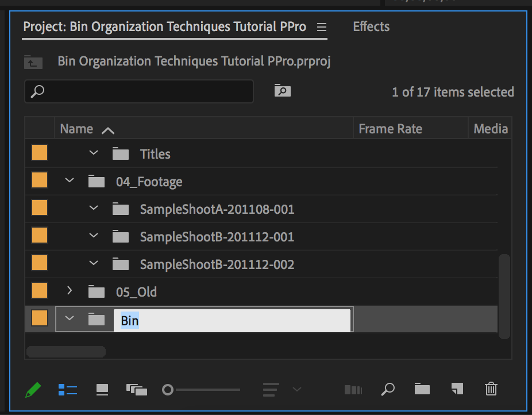Click the Titles orange label swatch

40,152
